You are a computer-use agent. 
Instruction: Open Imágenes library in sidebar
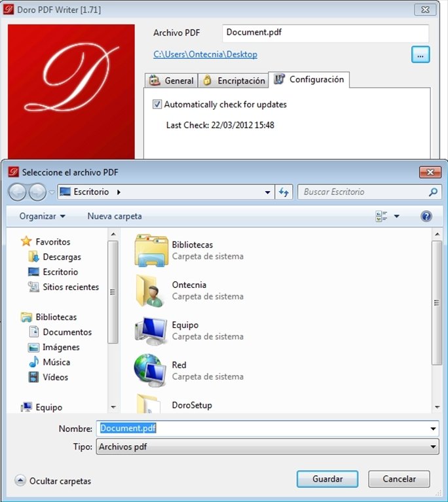(61, 347)
